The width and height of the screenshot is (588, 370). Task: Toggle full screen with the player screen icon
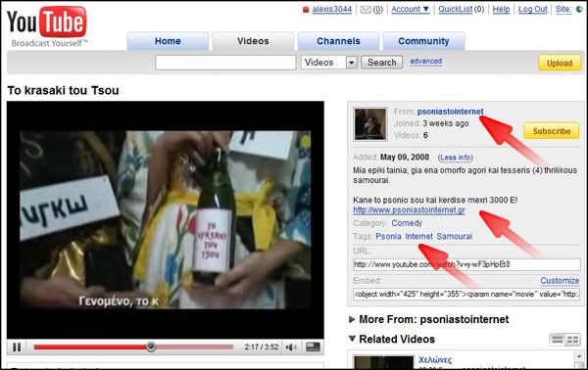point(313,347)
